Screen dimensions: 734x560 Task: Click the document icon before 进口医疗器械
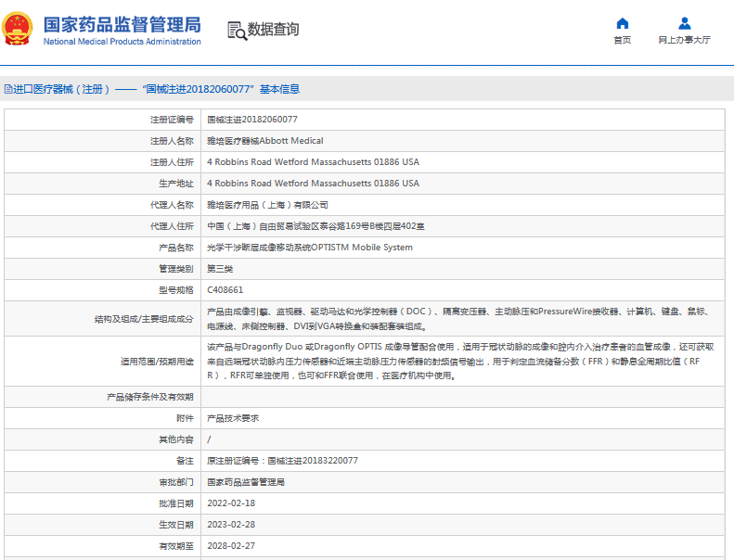[8, 89]
